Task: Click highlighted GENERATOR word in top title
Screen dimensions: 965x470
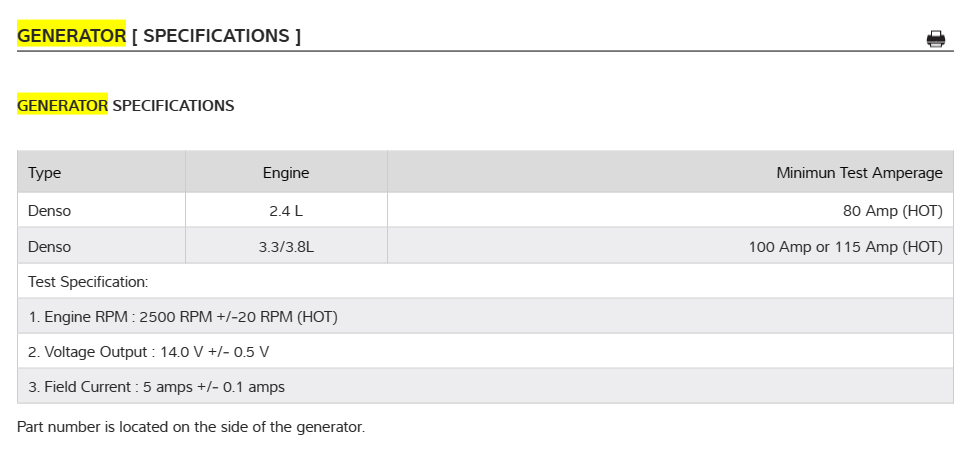Action: coord(71,36)
